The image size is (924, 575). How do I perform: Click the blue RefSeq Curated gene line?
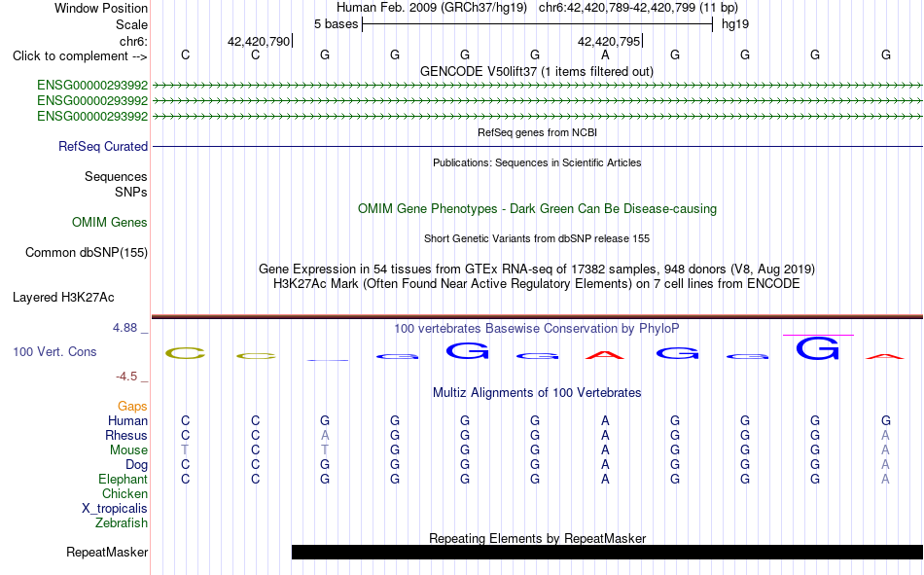click(x=538, y=146)
